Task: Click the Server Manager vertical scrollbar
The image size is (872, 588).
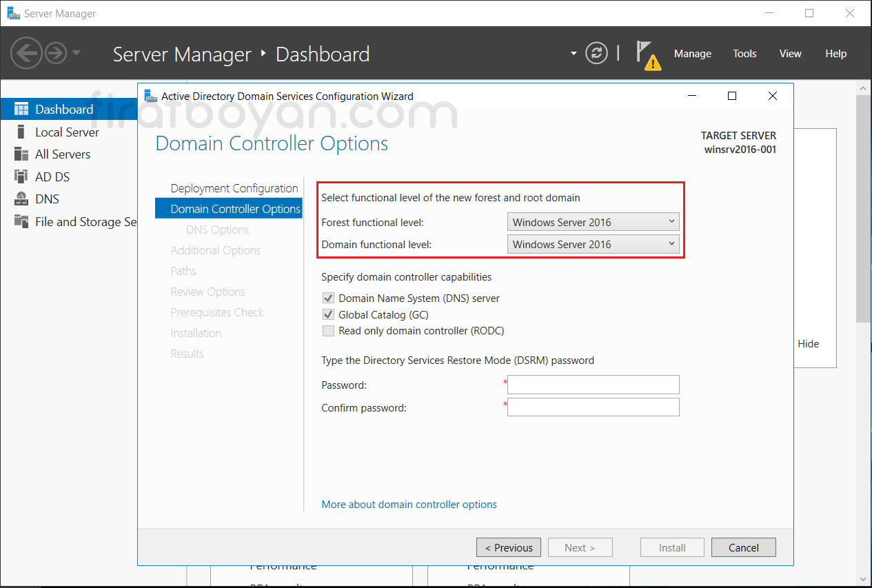Action: [x=864, y=209]
